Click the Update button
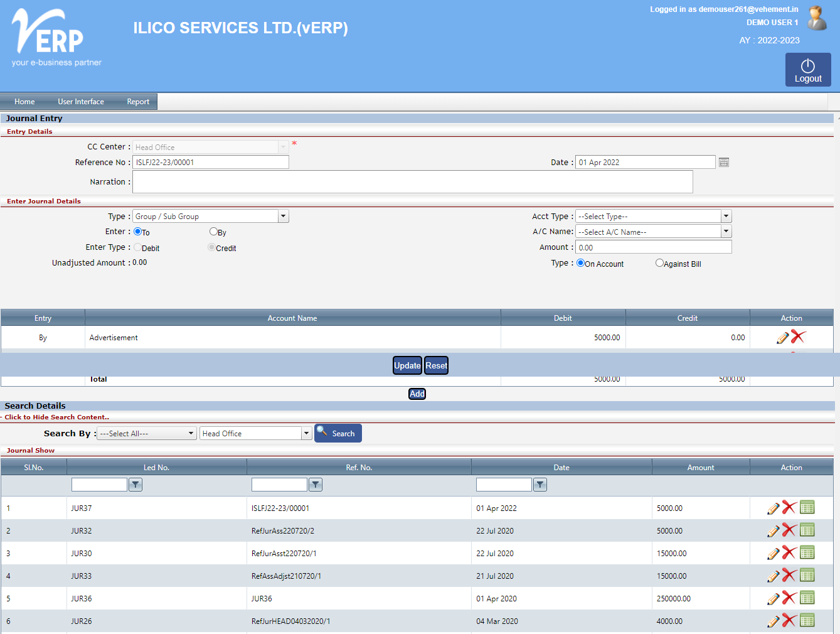The width and height of the screenshot is (840, 634). (x=407, y=365)
